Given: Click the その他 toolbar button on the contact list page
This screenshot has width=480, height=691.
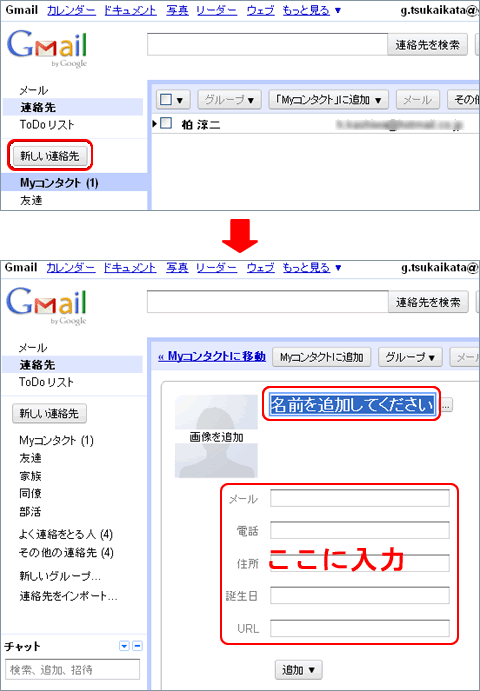Looking at the screenshot, I should click(x=464, y=100).
